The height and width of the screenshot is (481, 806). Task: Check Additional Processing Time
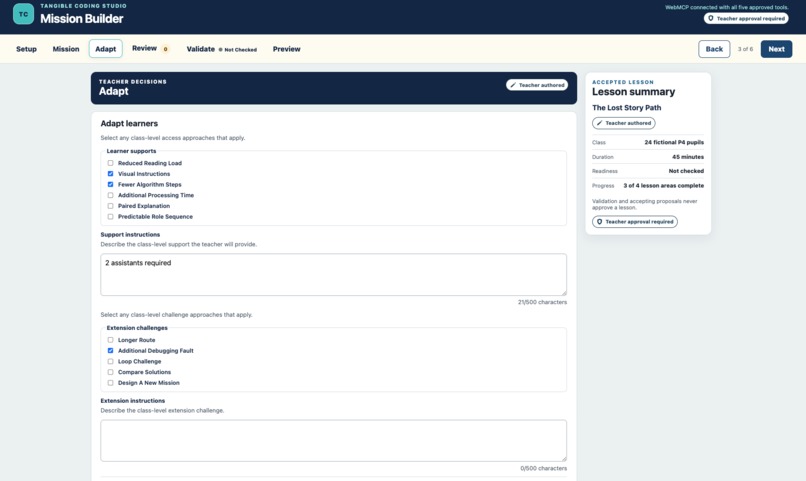click(x=111, y=195)
